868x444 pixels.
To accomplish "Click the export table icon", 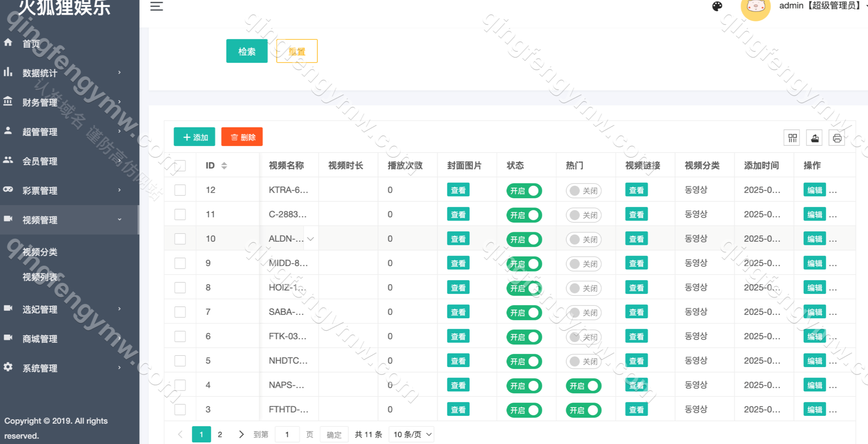I will point(814,138).
